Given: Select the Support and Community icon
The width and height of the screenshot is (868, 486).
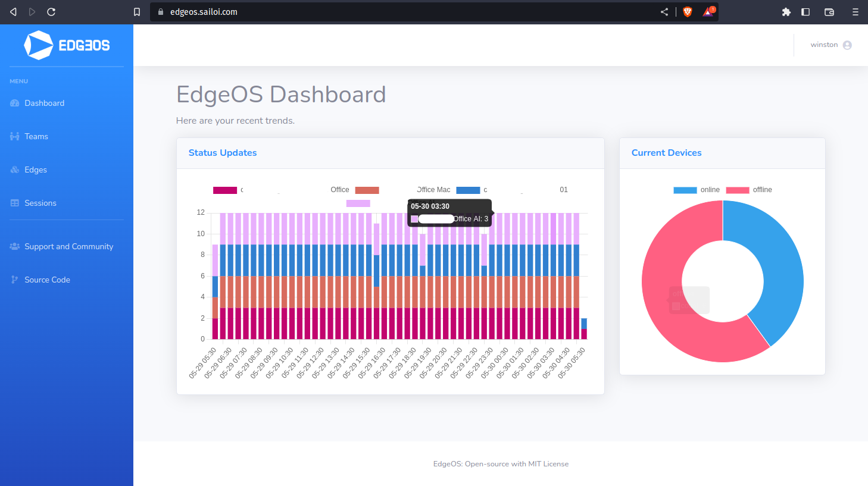Looking at the screenshot, I should [x=13, y=246].
